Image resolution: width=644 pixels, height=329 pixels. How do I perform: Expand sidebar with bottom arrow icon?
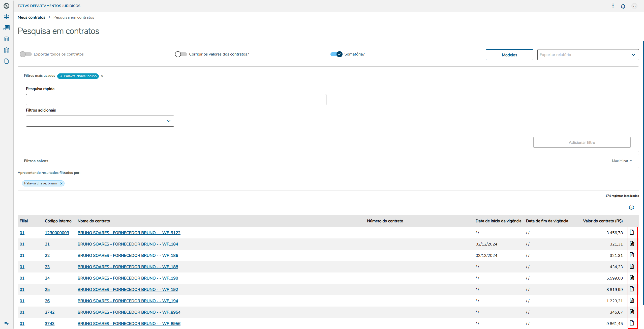point(7,323)
